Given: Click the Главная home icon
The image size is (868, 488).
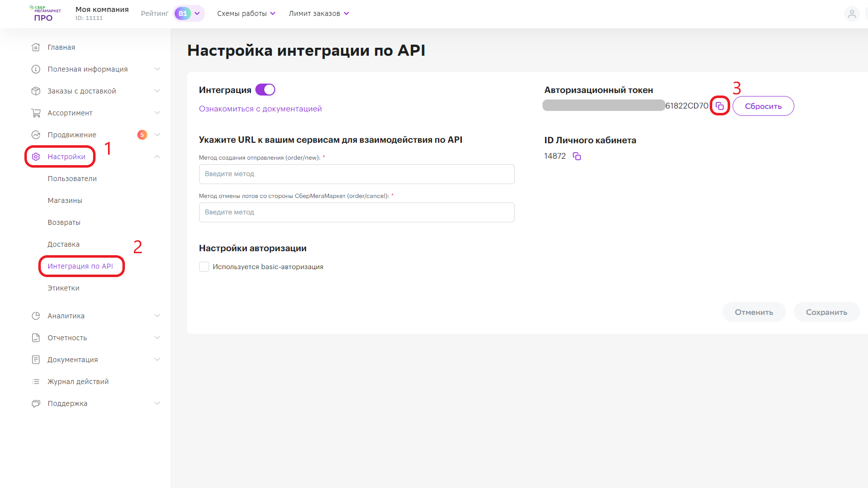Looking at the screenshot, I should click(36, 47).
